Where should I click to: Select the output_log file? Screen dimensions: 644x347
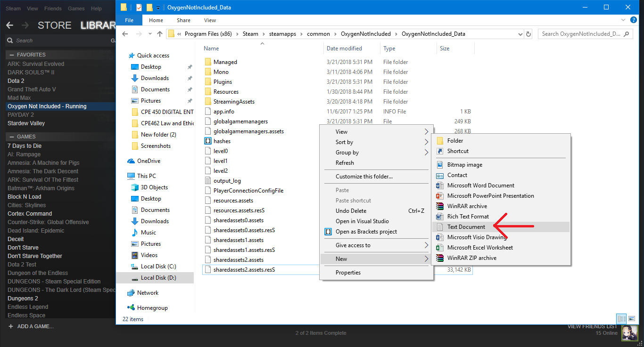(x=227, y=181)
